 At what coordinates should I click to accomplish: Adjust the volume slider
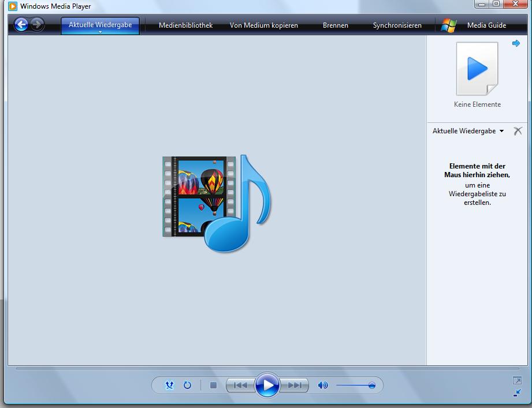(x=356, y=385)
